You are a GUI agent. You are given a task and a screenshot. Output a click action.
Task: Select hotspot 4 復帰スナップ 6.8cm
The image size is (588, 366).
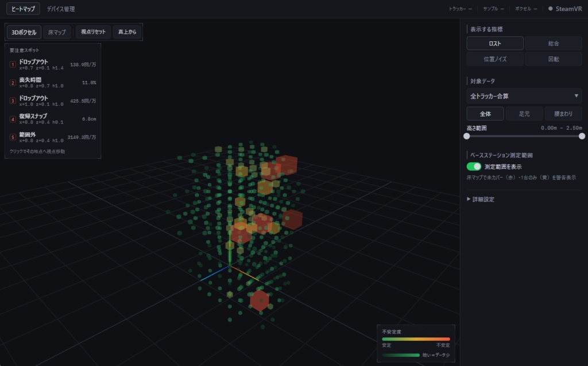53,119
